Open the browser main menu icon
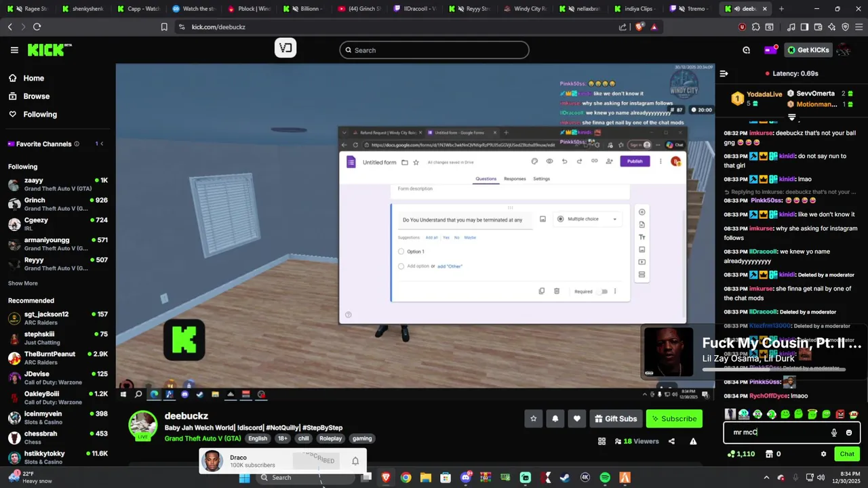This screenshot has height=488, width=868. click(859, 27)
